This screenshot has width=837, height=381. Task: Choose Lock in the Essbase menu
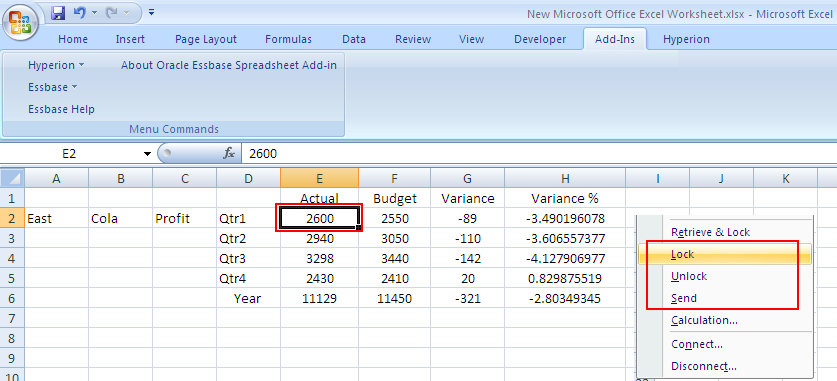pyautogui.click(x=724, y=254)
